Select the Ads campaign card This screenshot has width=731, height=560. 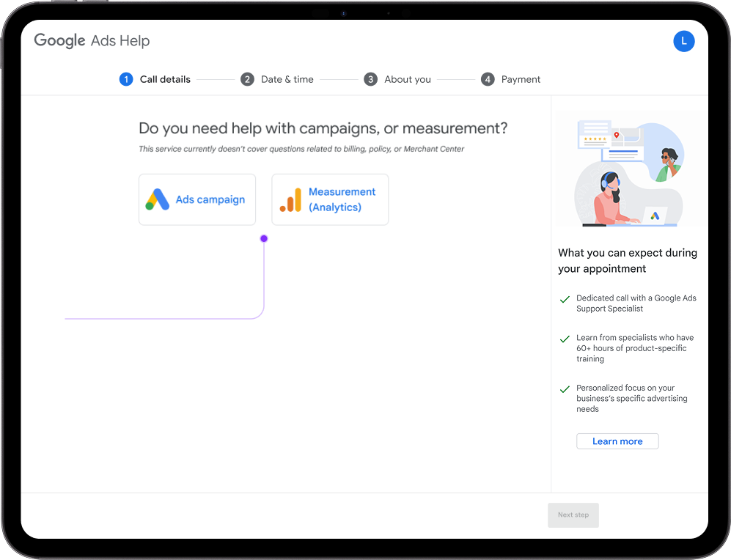tap(197, 199)
